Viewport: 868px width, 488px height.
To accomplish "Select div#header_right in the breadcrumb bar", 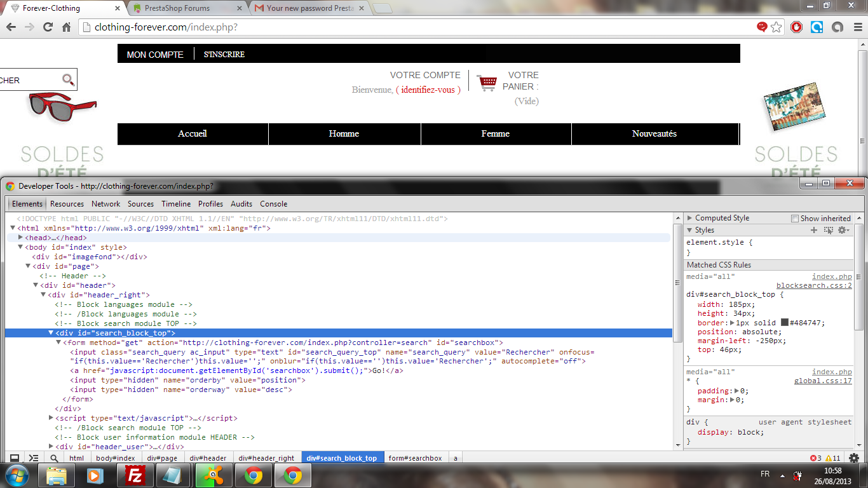I will click(x=266, y=458).
